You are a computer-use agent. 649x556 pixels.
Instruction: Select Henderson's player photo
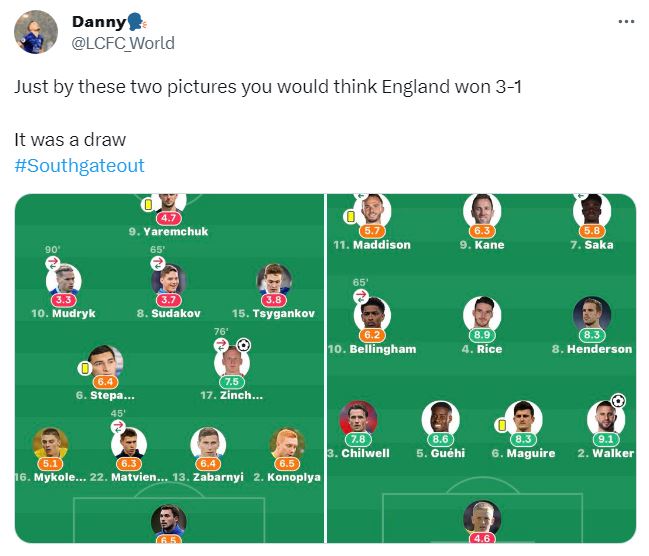coord(591,314)
